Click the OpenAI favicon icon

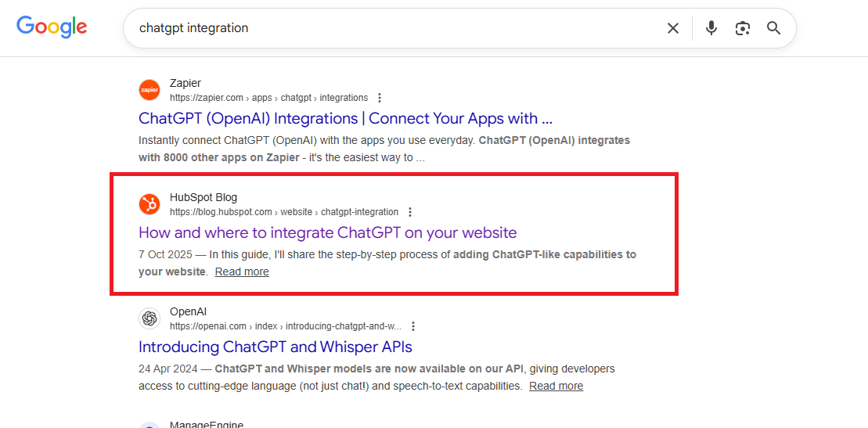click(x=149, y=318)
